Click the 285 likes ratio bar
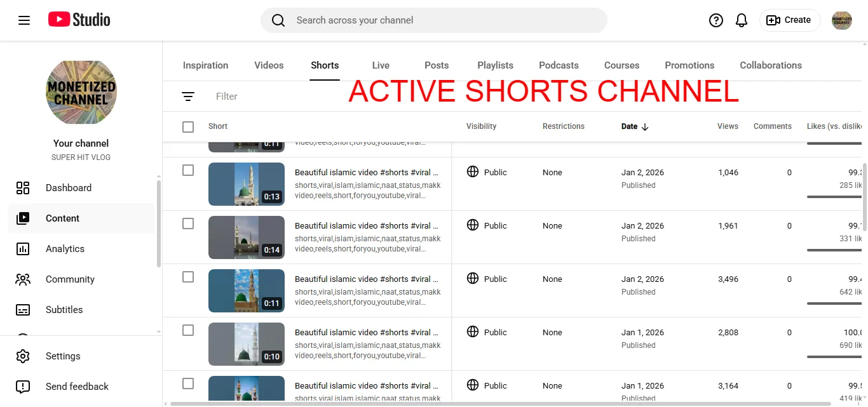The width and height of the screenshot is (868, 407). coord(834,197)
